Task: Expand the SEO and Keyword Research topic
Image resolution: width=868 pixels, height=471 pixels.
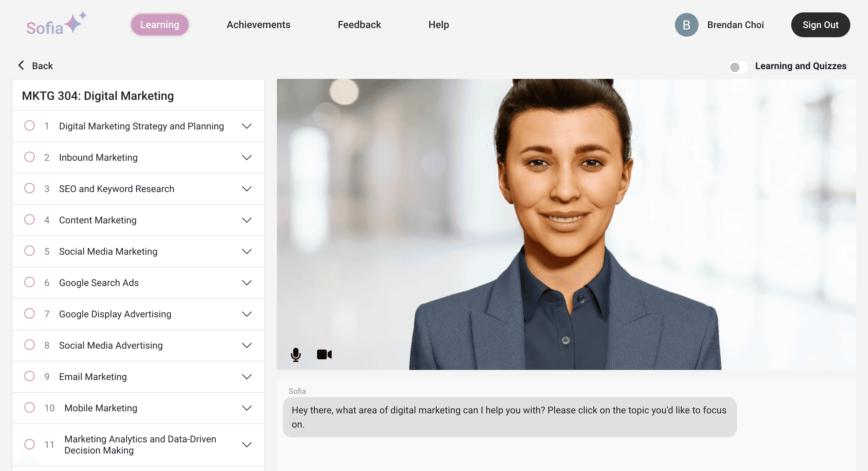Action: 247,189
